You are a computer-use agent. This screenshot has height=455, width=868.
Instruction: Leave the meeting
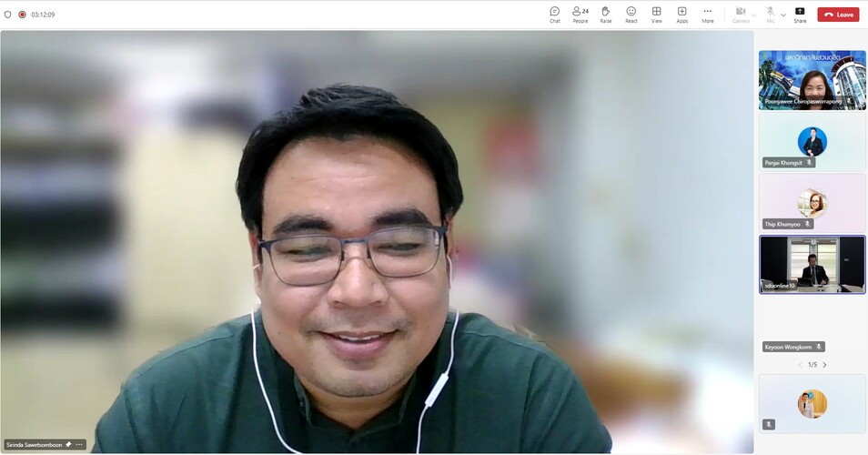pos(838,15)
